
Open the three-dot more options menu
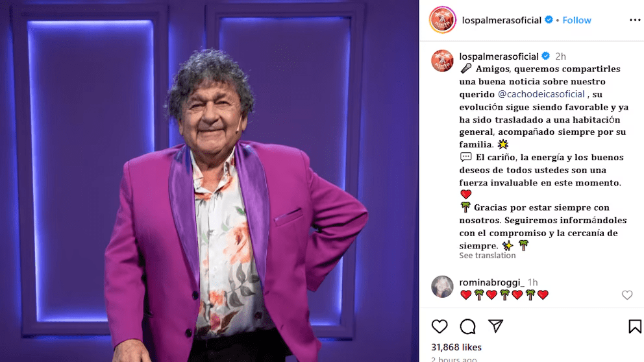point(635,20)
